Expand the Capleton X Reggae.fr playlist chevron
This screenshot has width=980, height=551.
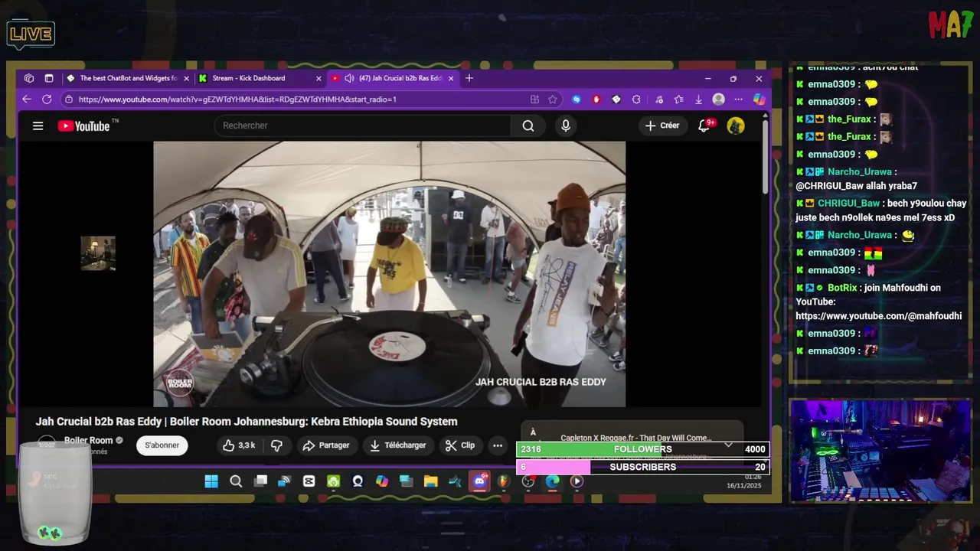coord(728,444)
